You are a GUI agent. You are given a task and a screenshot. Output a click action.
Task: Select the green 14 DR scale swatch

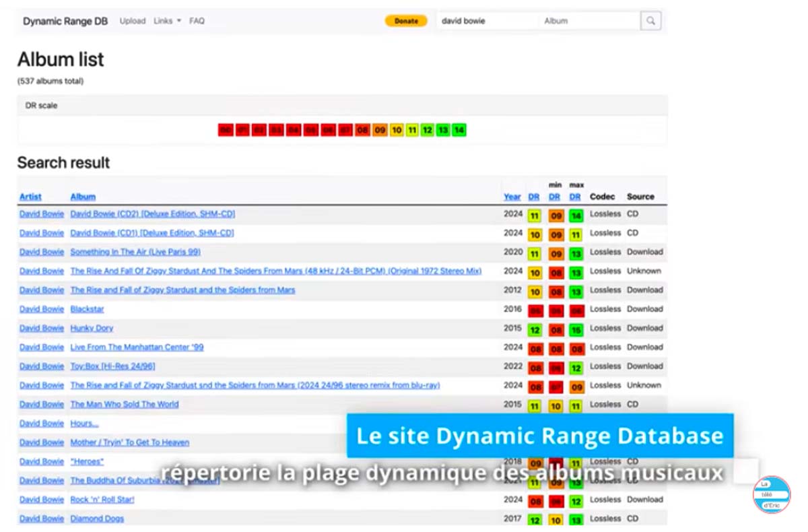(x=459, y=130)
